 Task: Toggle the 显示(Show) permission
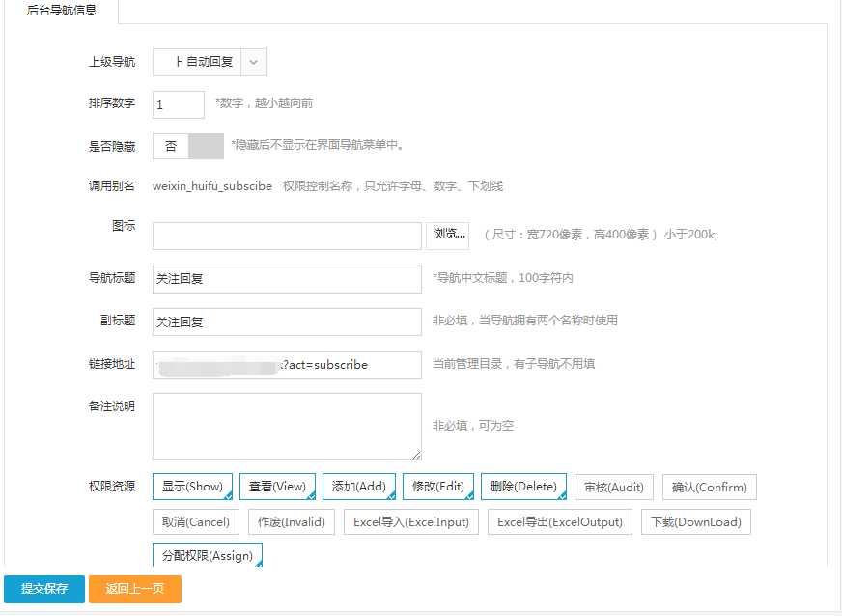(x=192, y=487)
